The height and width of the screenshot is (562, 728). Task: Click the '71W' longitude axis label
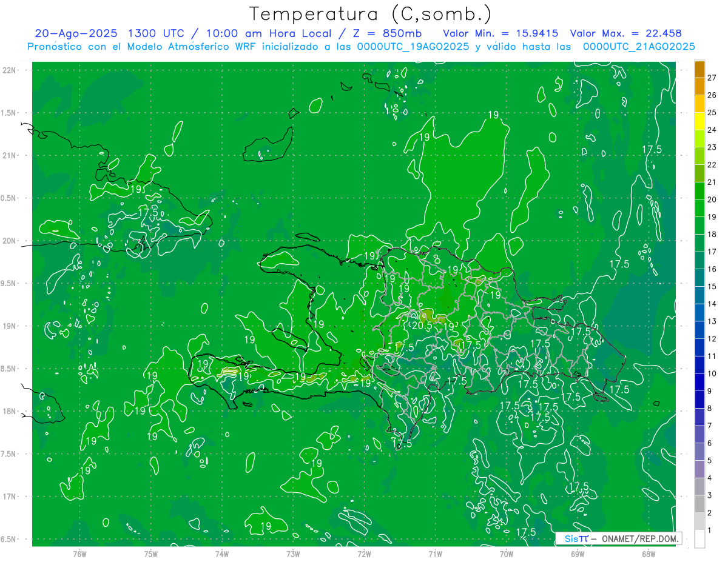435,554
